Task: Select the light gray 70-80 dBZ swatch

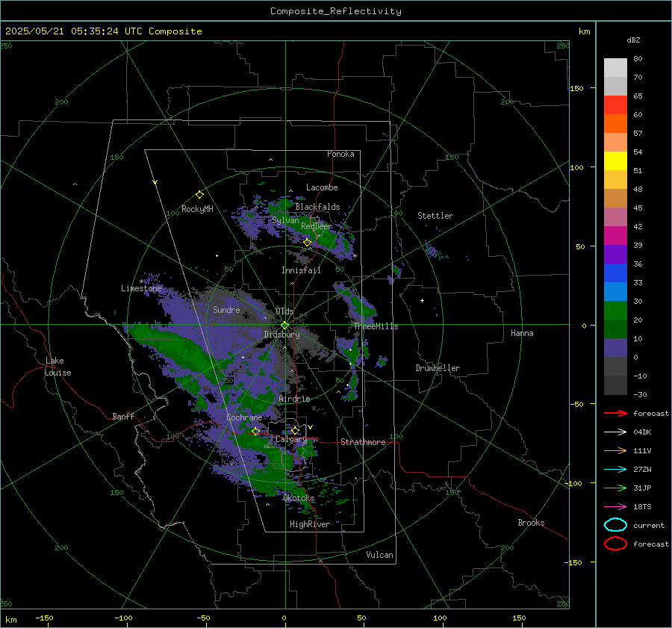Action: (615, 68)
